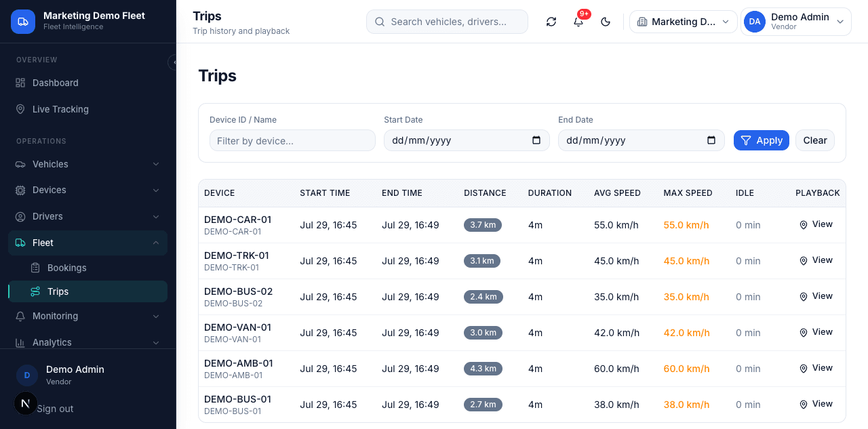Click the Fleet truck icon in sidebar
868x429 pixels.
click(x=20, y=243)
